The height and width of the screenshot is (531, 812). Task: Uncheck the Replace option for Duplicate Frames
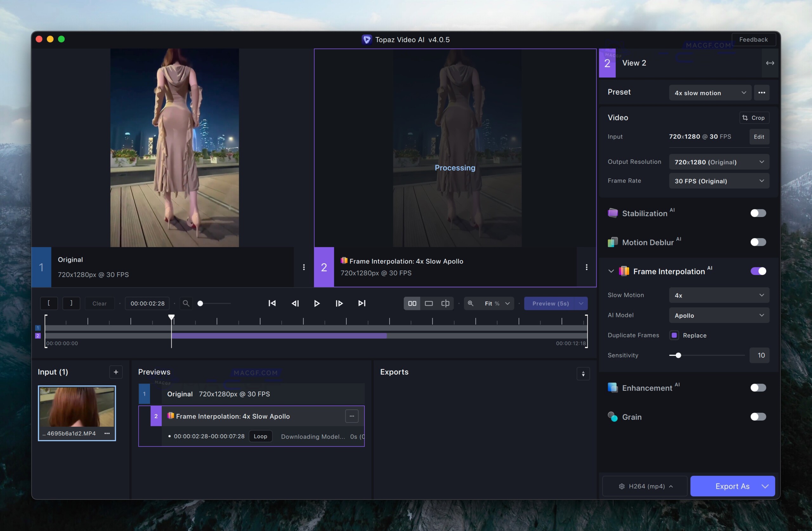(x=675, y=335)
